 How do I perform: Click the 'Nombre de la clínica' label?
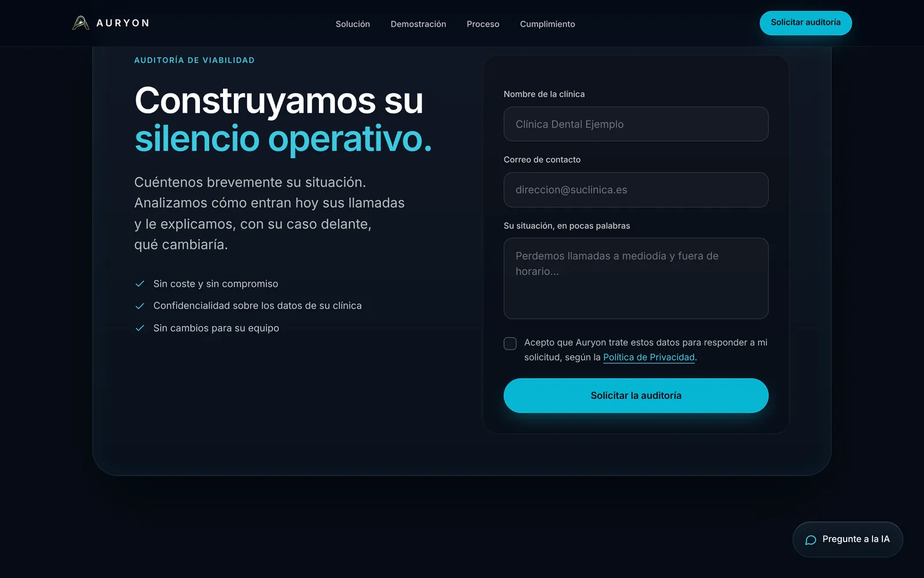(x=544, y=94)
